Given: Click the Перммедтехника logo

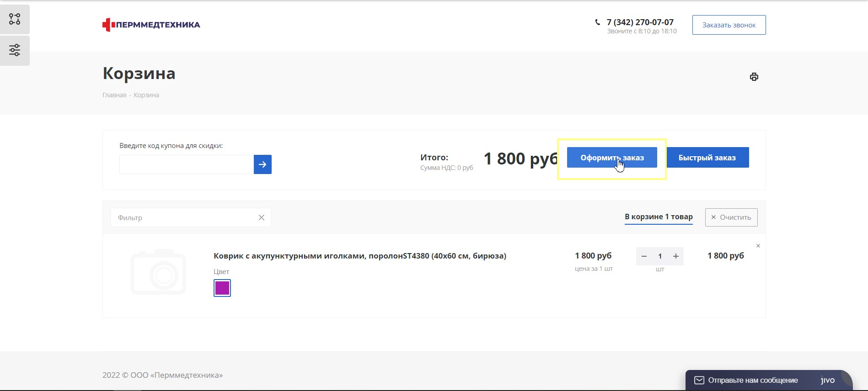Looking at the screenshot, I should point(151,25).
